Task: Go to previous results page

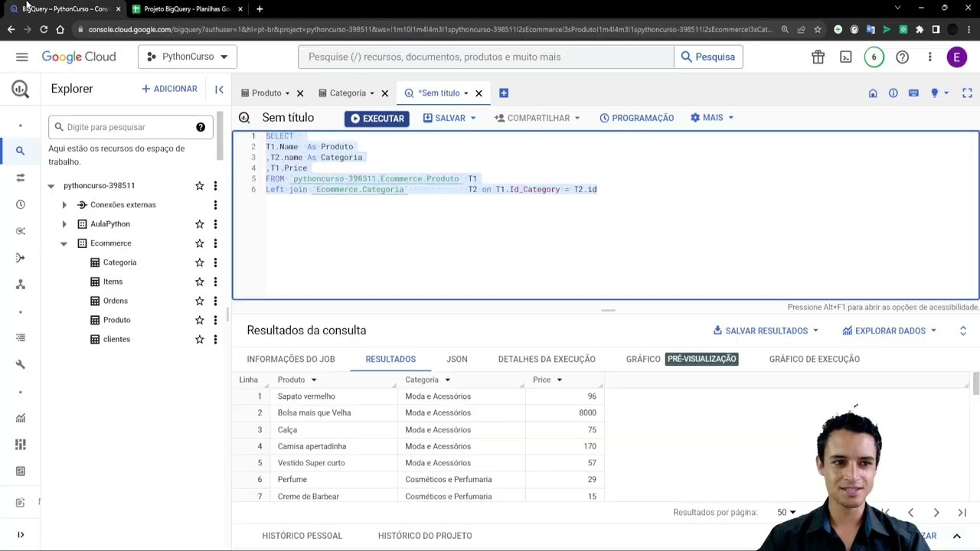Action: click(x=910, y=513)
